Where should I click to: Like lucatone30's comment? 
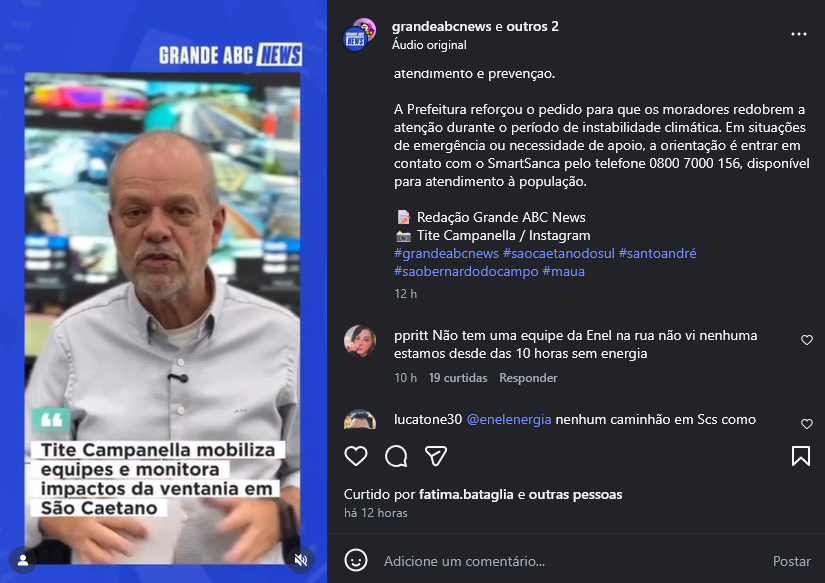pyautogui.click(x=807, y=424)
